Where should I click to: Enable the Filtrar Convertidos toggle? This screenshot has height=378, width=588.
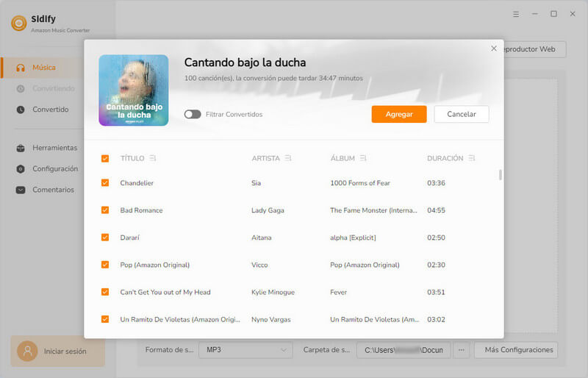(193, 114)
